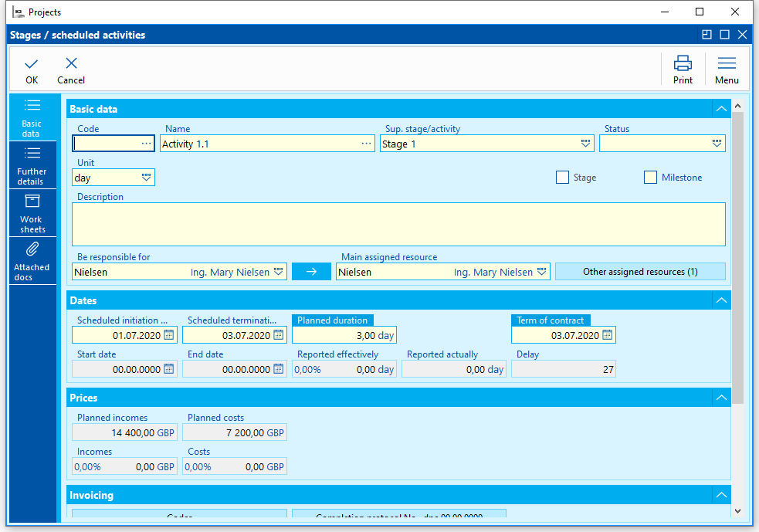Click the Reported effectively 0,00% field
This screenshot has height=532, width=759.
coord(344,369)
